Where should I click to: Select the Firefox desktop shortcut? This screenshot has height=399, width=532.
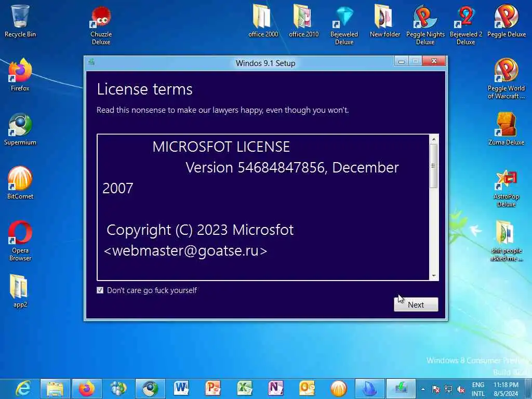pos(20,75)
